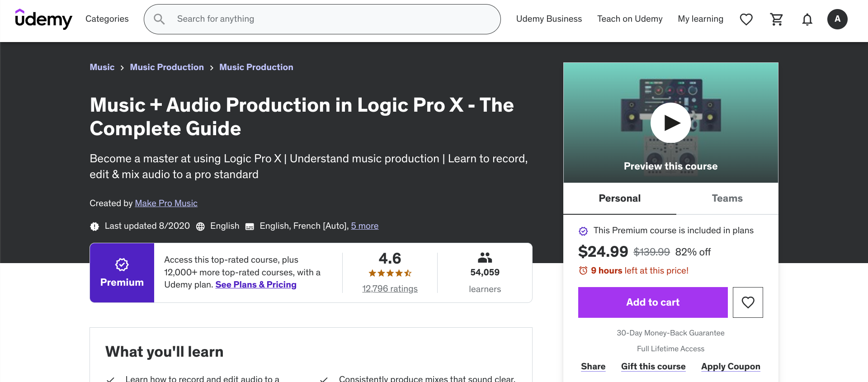Screen dimensions: 868x382
Task: View the 12,796 ratings
Action: (x=390, y=288)
